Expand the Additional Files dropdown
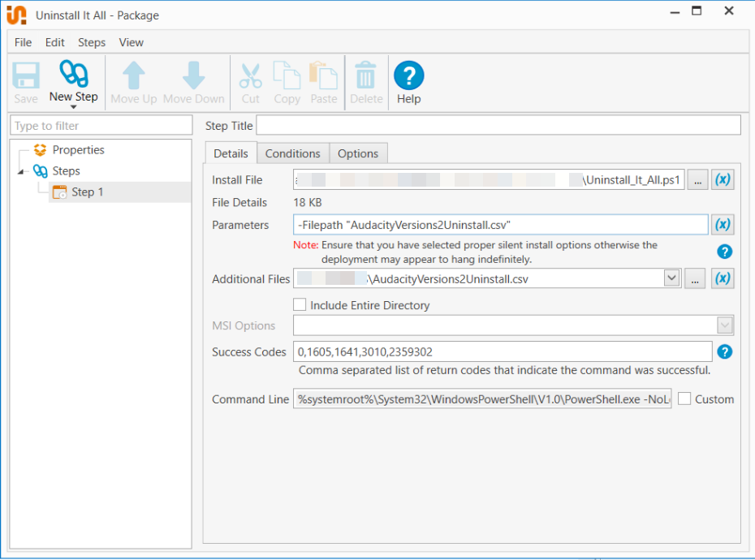The height and width of the screenshot is (560, 755). pos(671,278)
